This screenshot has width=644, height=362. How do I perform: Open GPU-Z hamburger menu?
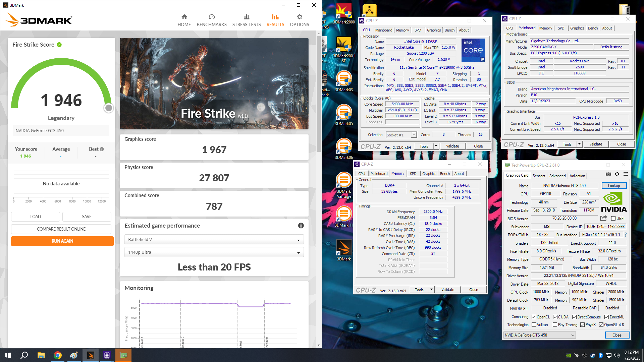tap(626, 174)
